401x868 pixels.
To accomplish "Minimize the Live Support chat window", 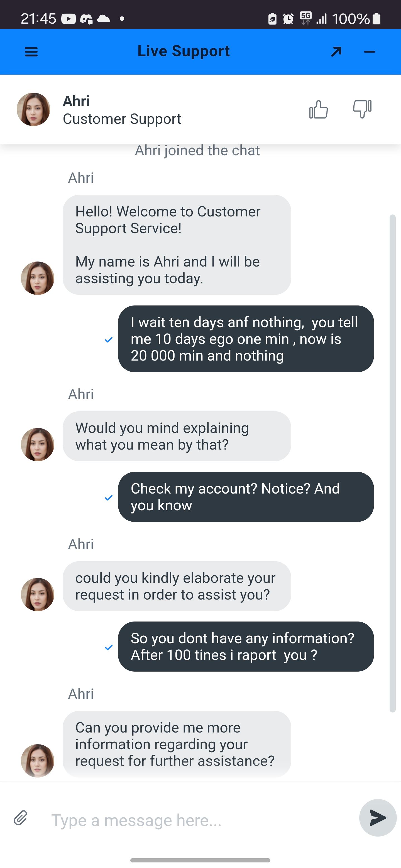I will [369, 52].
